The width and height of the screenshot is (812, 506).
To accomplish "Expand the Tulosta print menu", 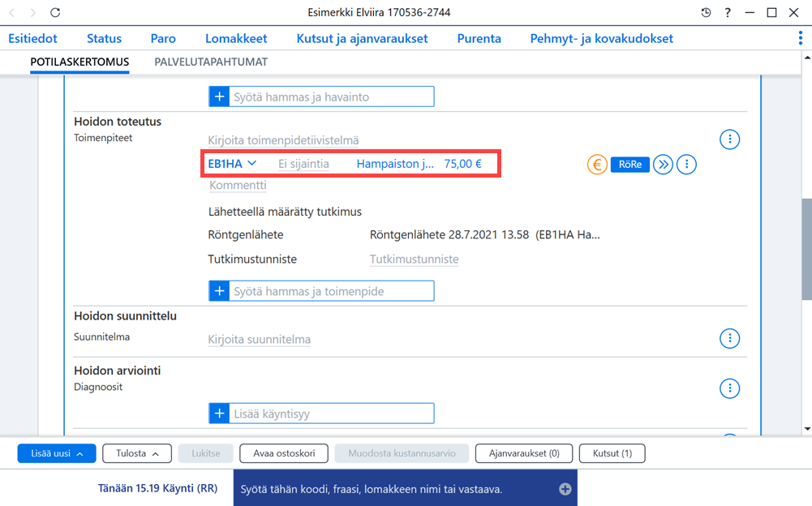I will coord(137,453).
